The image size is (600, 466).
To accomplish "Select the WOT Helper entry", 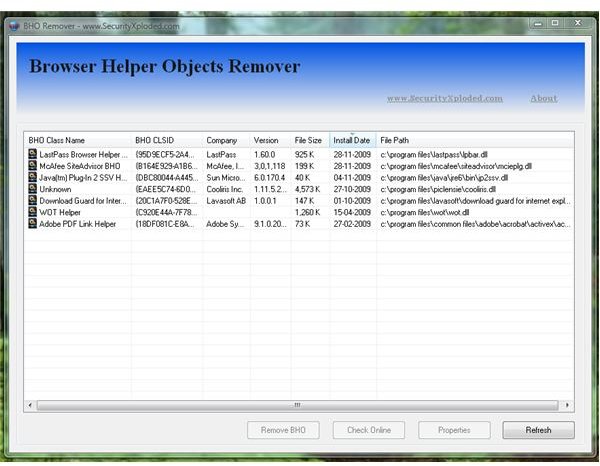I will pos(60,212).
